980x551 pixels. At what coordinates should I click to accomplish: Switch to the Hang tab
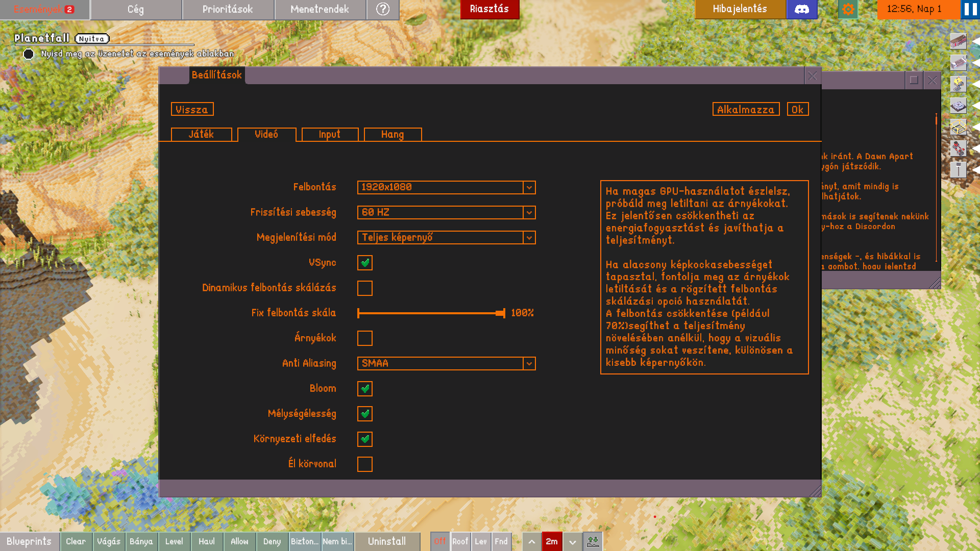click(x=392, y=134)
